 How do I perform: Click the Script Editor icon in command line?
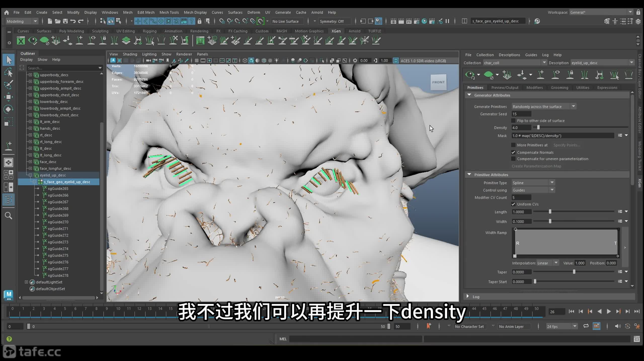pos(637,339)
